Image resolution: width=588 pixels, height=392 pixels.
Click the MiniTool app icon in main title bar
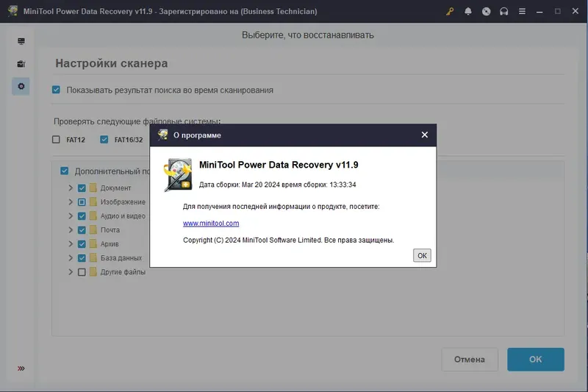(12, 11)
